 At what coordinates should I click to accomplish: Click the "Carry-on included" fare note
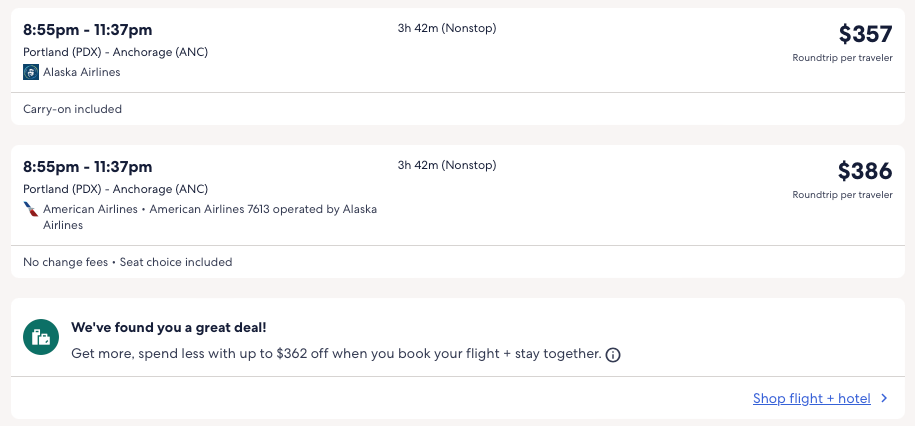pyautogui.click(x=73, y=109)
